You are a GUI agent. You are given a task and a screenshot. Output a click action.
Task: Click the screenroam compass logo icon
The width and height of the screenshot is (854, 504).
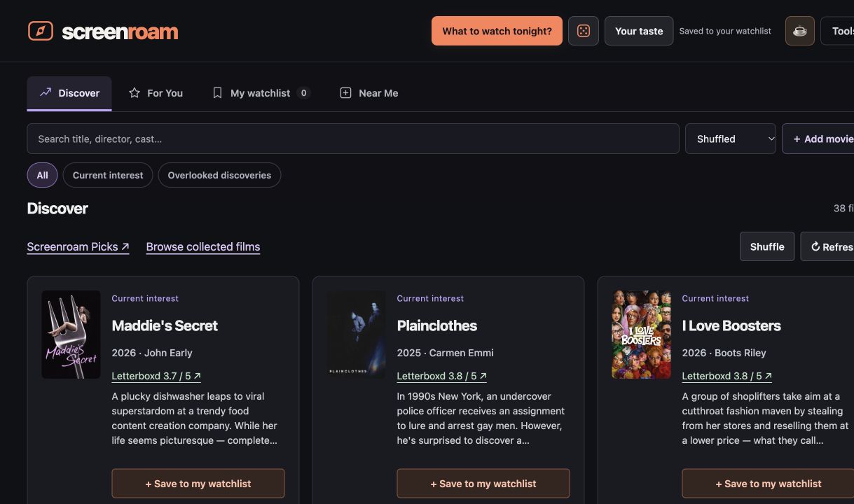(x=41, y=31)
